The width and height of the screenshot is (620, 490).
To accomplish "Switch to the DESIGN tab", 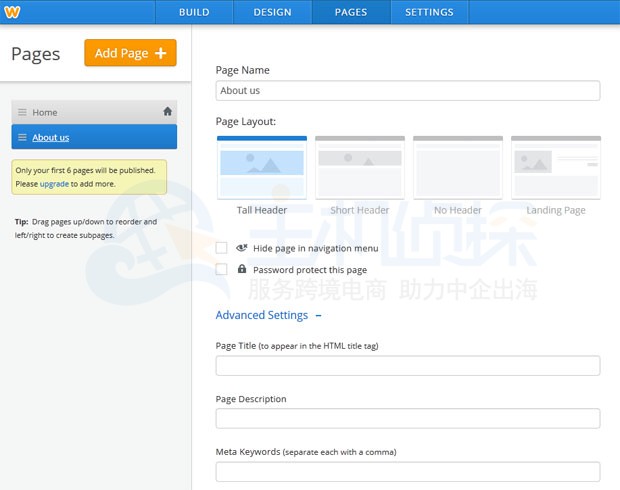I will point(272,12).
